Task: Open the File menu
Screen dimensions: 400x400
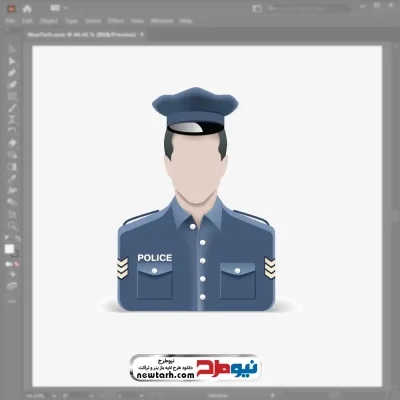Action: coord(10,21)
